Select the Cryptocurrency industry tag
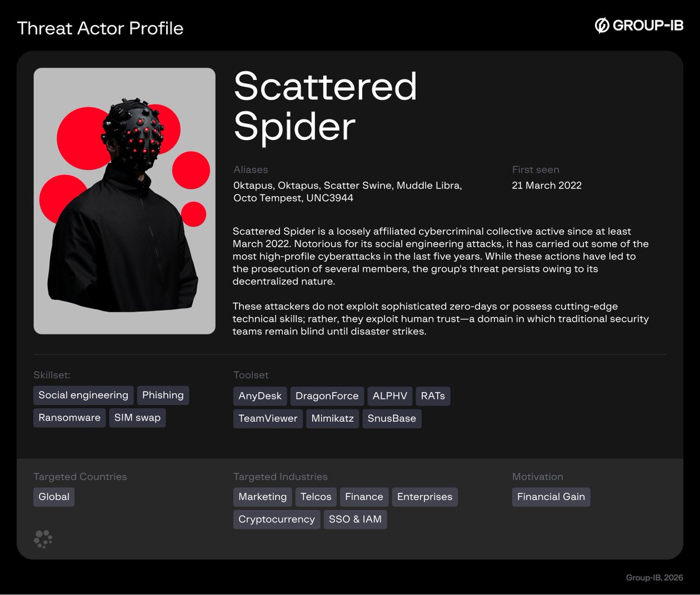The image size is (700, 595). [x=276, y=519]
